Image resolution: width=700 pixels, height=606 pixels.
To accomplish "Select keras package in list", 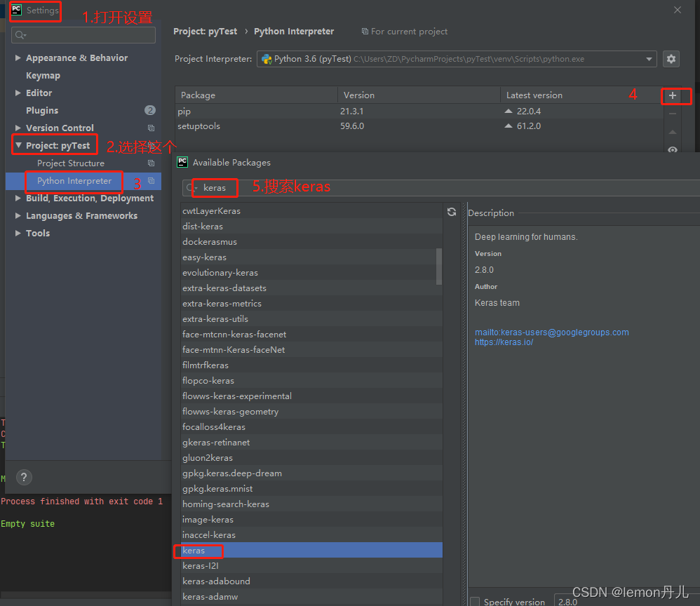I will 311,550.
